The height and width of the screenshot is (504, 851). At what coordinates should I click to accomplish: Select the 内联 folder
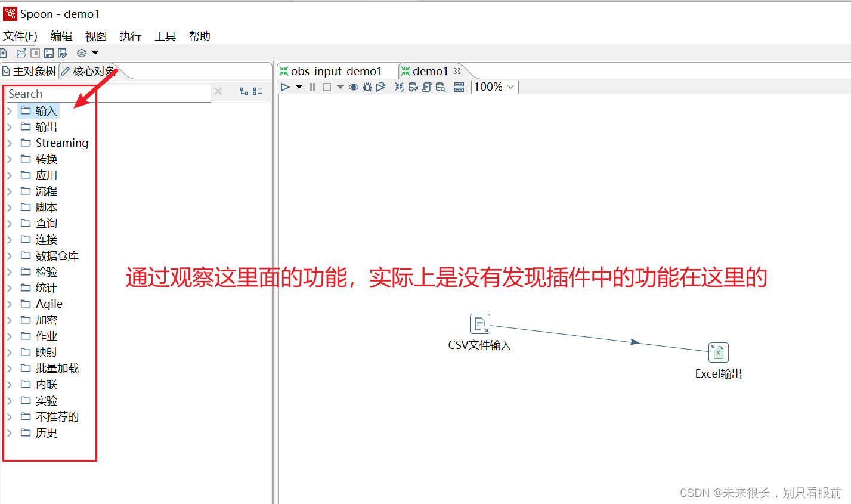click(x=39, y=385)
